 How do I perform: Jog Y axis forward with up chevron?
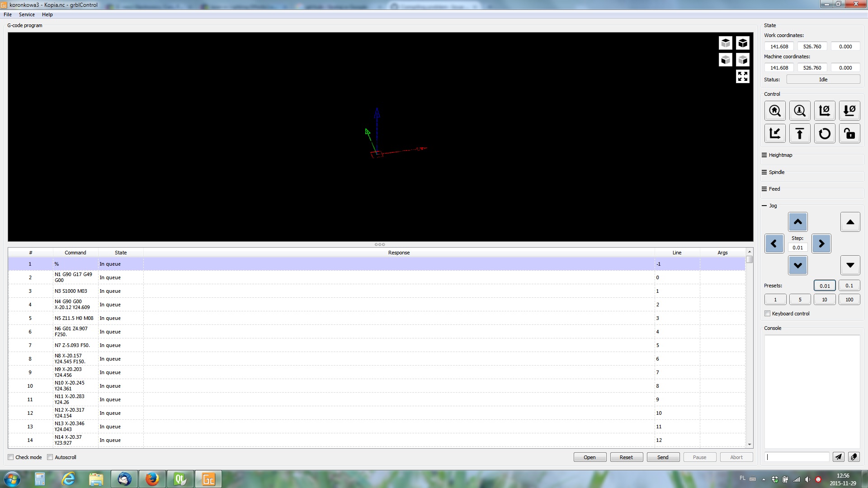(x=797, y=222)
